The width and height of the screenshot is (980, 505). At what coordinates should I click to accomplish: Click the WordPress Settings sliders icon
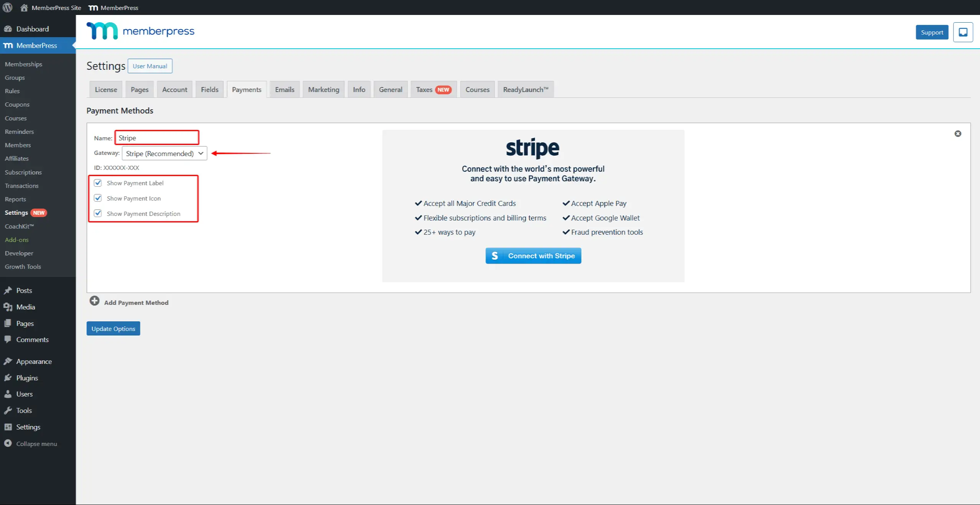point(8,427)
